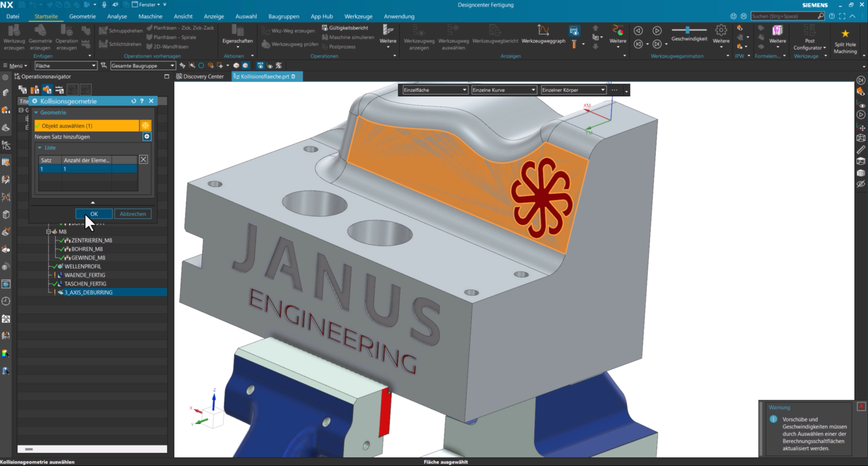Image resolution: width=868 pixels, height=466 pixels.
Task: Confirm dialog with OK button
Action: coord(94,214)
